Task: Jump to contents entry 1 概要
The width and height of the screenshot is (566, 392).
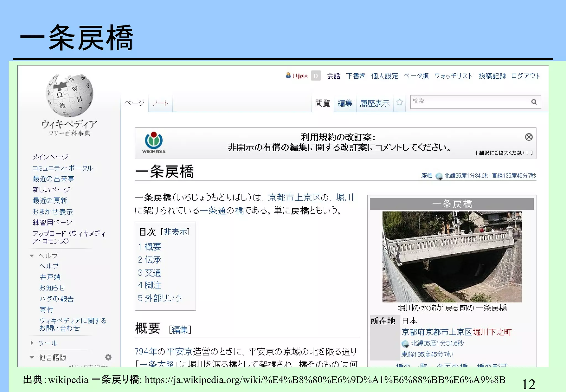Action: click(150, 247)
